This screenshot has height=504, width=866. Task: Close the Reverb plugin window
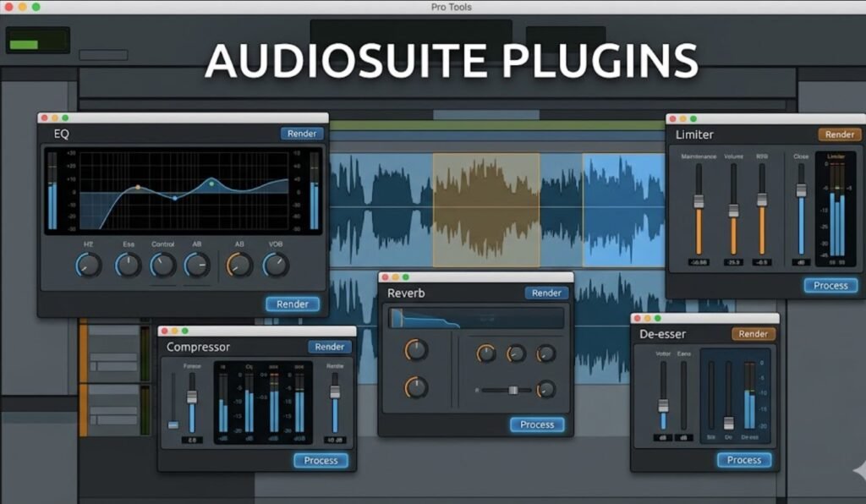coord(386,277)
